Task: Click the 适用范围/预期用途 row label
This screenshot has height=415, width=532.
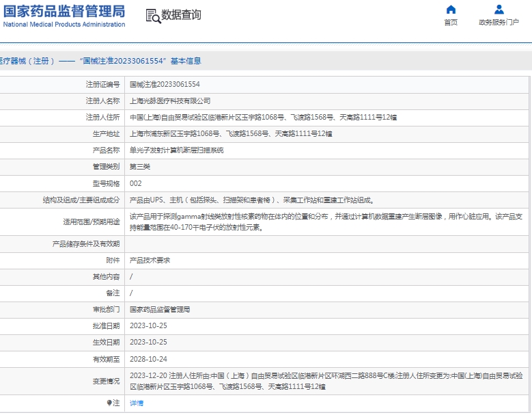Action: click(92, 222)
